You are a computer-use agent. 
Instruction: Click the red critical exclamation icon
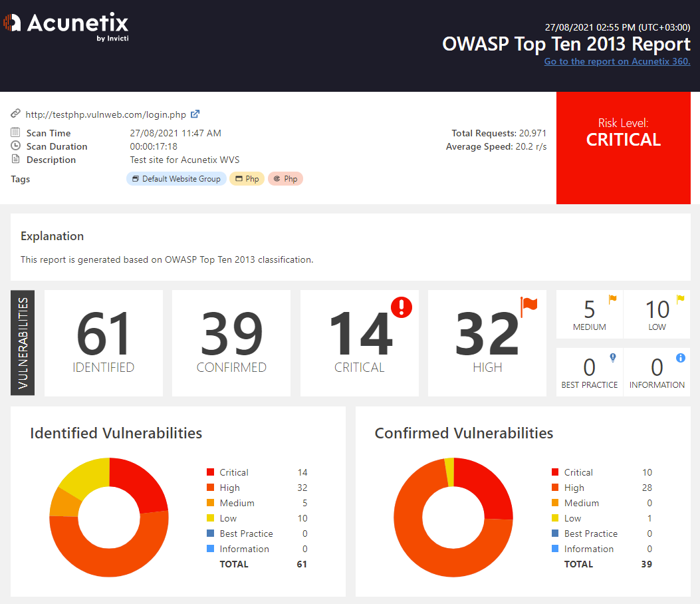(402, 307)
